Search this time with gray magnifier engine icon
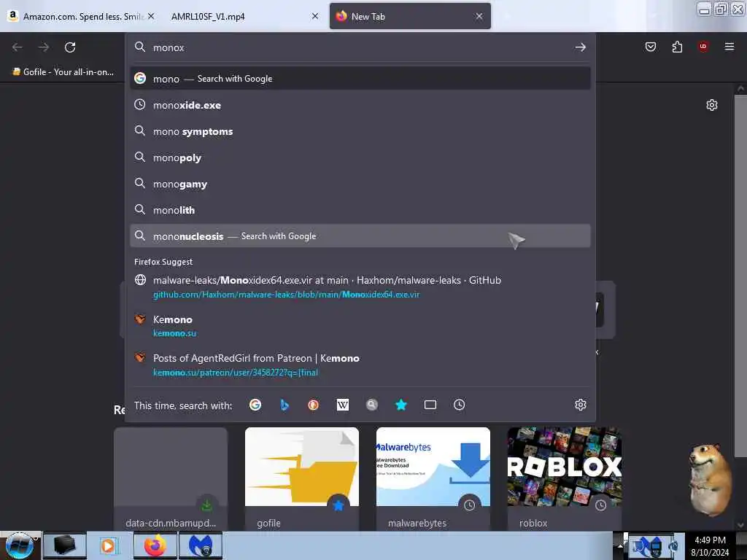This screenshot has width=747, height=560. coord(371,405)
